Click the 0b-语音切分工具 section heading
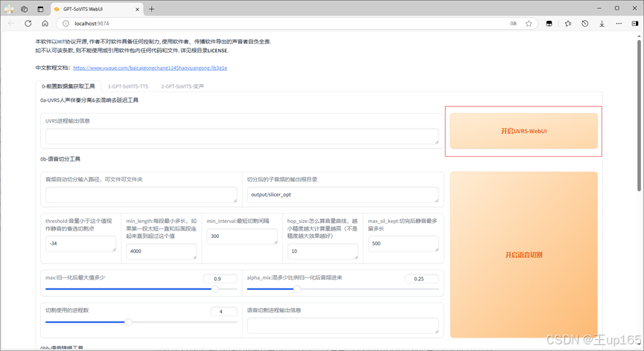This screenshot has height=351, width=644. (x=60, y=159)
